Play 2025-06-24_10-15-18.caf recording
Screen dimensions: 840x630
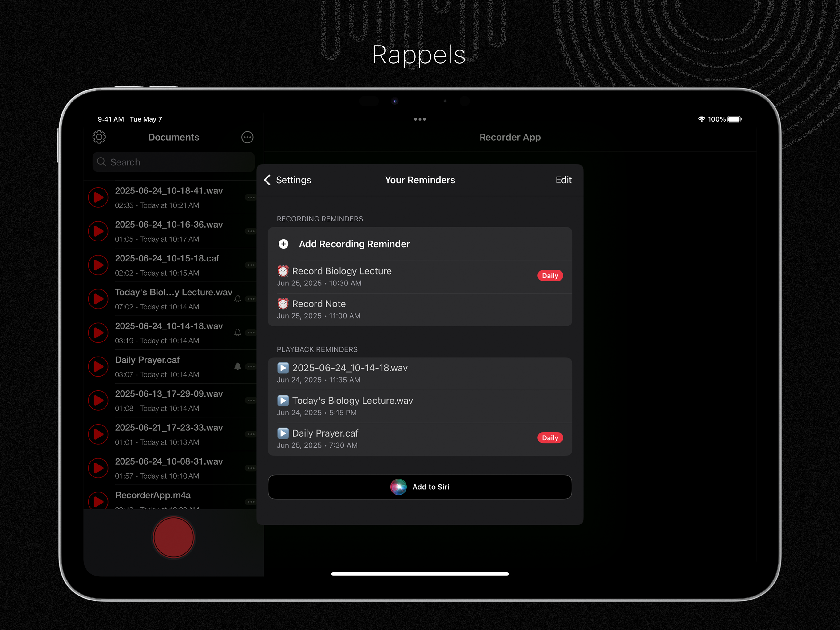98,265
